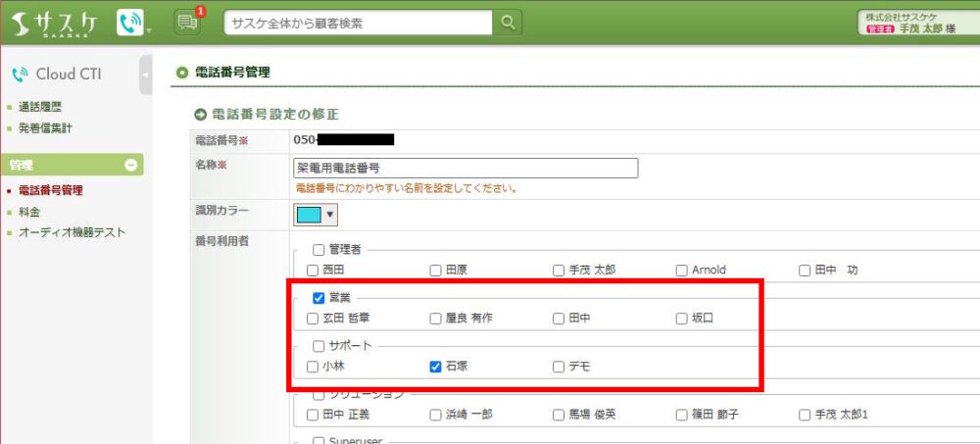Click the 電話番号管理 heading icon
Screen dimensions: 980x444
click(x=179, y=73)
